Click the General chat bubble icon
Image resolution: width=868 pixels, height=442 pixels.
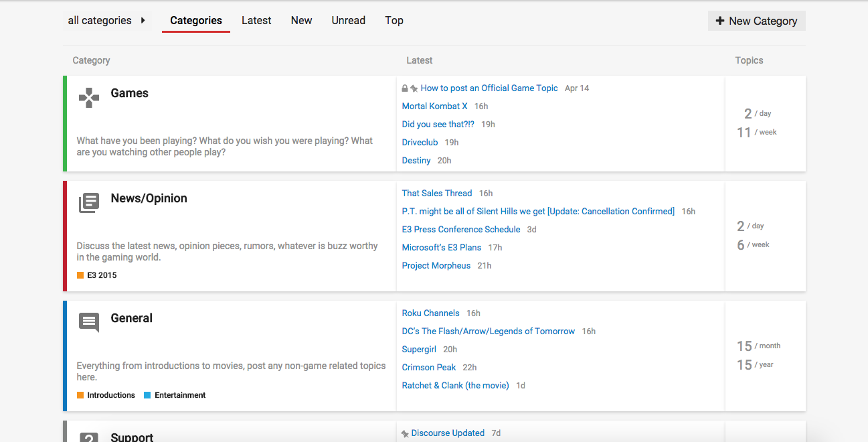pos(89,322)
